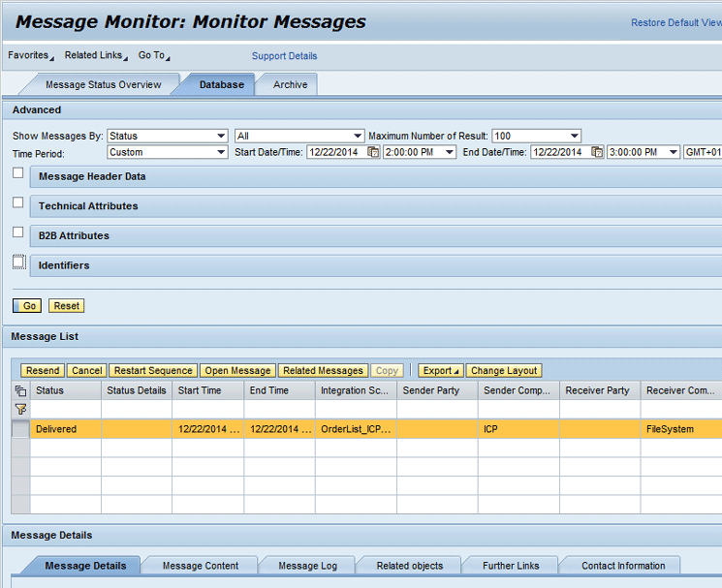Open the Export dropdown menu
Viewport: 722px width, 588px height.
click(x=440, y=371)
